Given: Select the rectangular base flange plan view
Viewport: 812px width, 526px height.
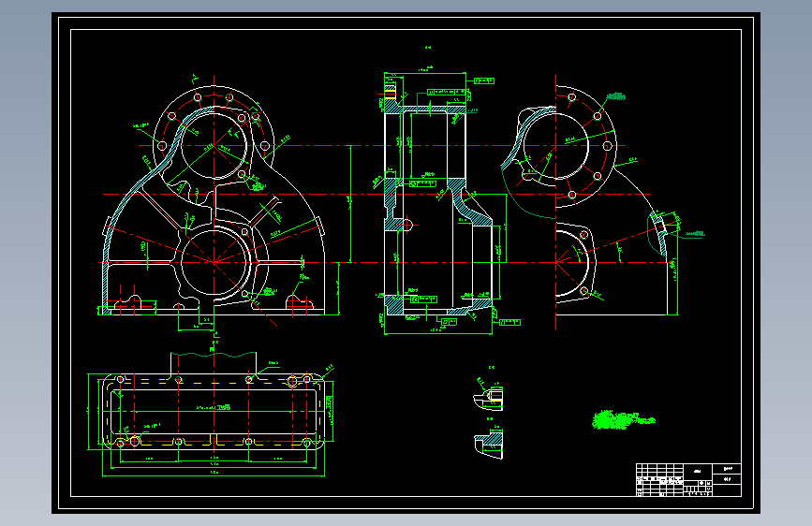Looking at the screenshot, I should click(212, 414).
